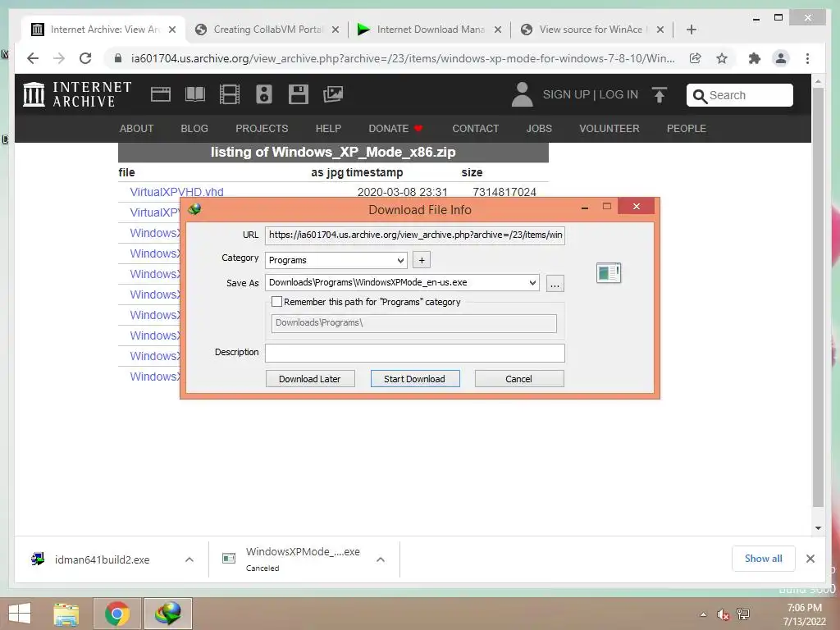Viewport: 840px width, 630px height.
Task: Switch to View source for WinAce tab
Action: (592, 30)
